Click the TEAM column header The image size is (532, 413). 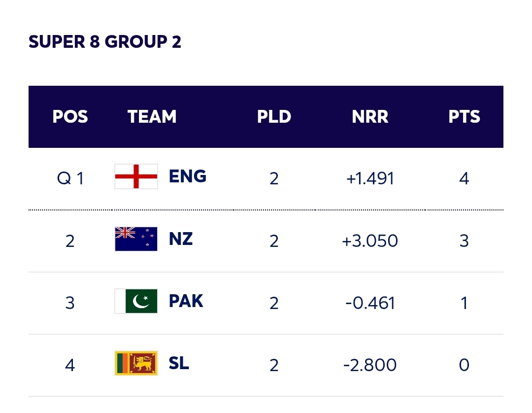(x=152, y=117)
